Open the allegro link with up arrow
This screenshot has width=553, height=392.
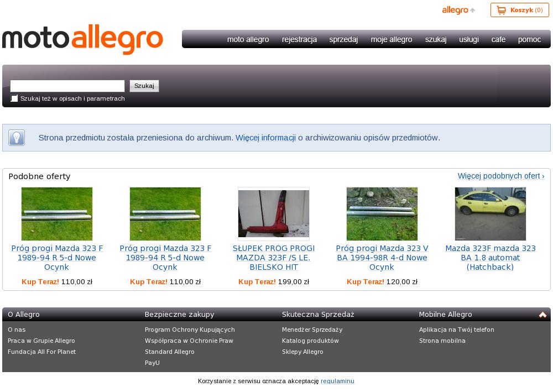coord(458,10)
